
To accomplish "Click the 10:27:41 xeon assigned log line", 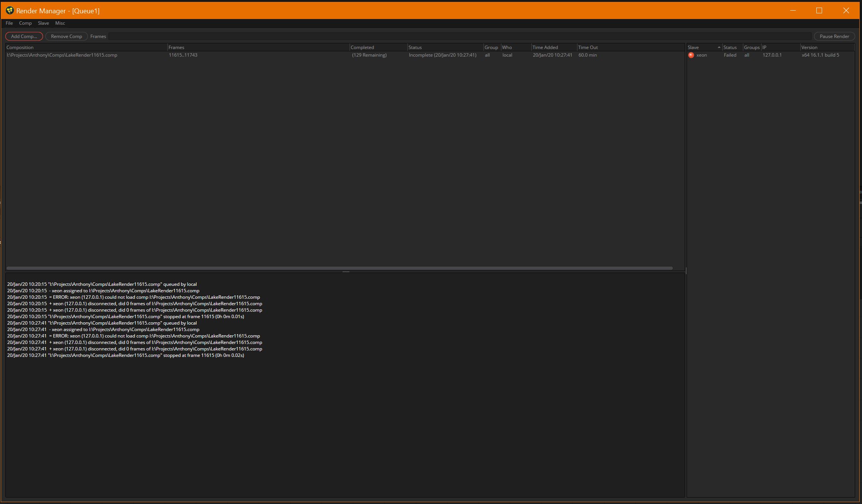I will (103, 330).
